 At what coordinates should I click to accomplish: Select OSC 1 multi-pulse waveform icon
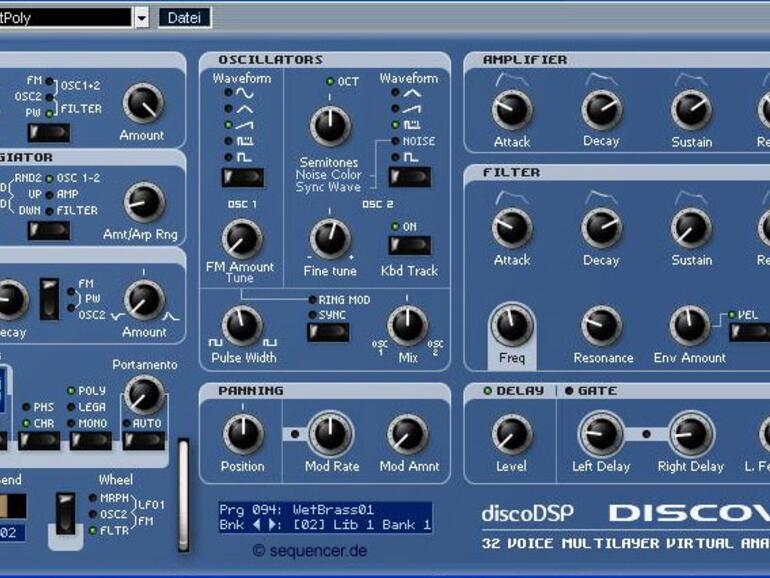[245, 141]
